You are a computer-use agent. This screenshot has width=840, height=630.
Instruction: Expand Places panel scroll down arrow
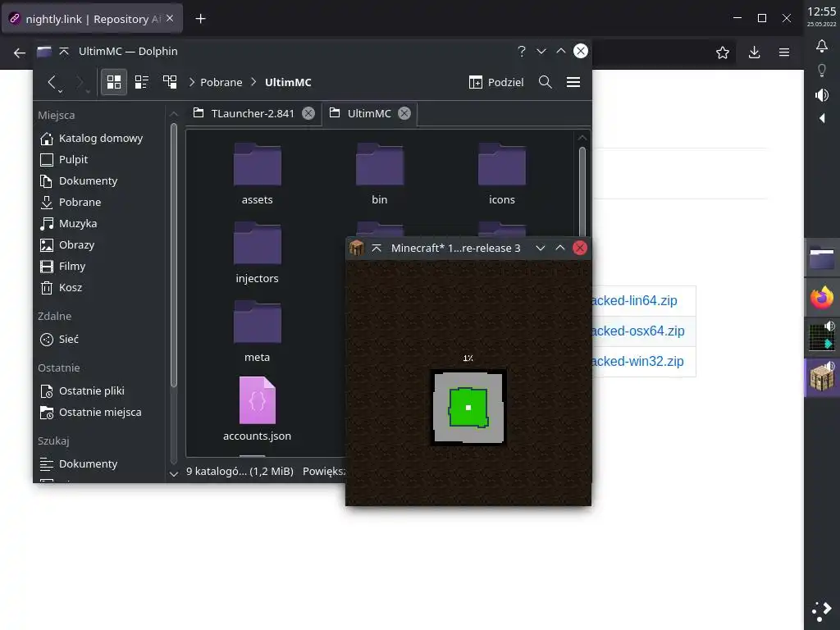[174, 473]
